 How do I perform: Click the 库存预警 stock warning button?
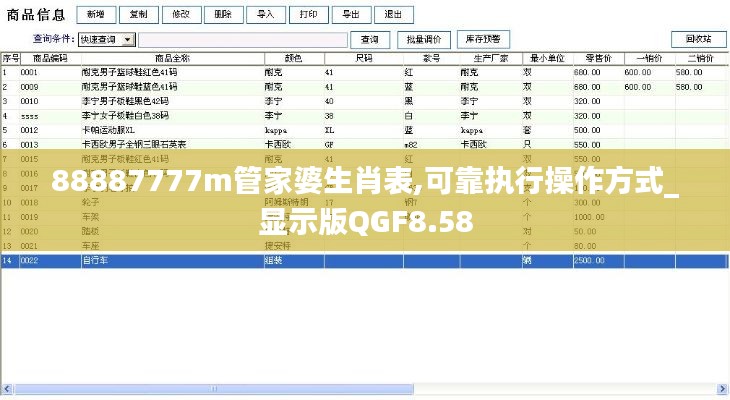pos(482,39)
